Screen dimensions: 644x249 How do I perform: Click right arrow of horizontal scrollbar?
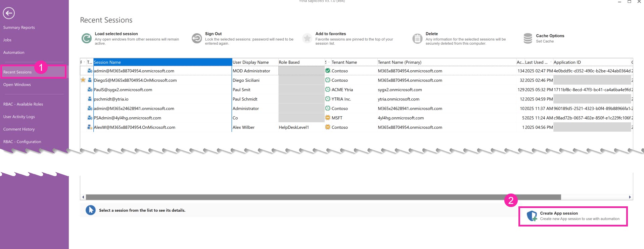tap(630, 197)
